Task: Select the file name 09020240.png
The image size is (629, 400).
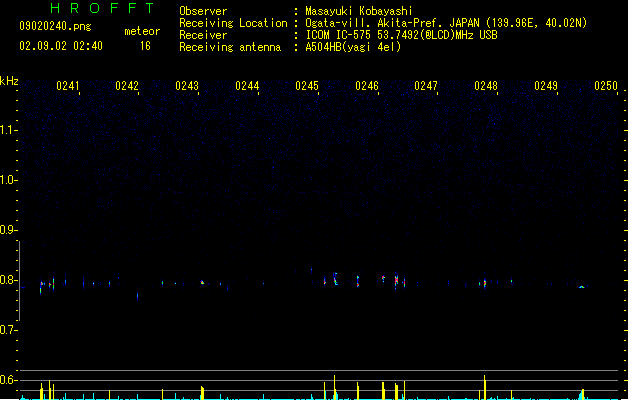Action: [55, 26]
